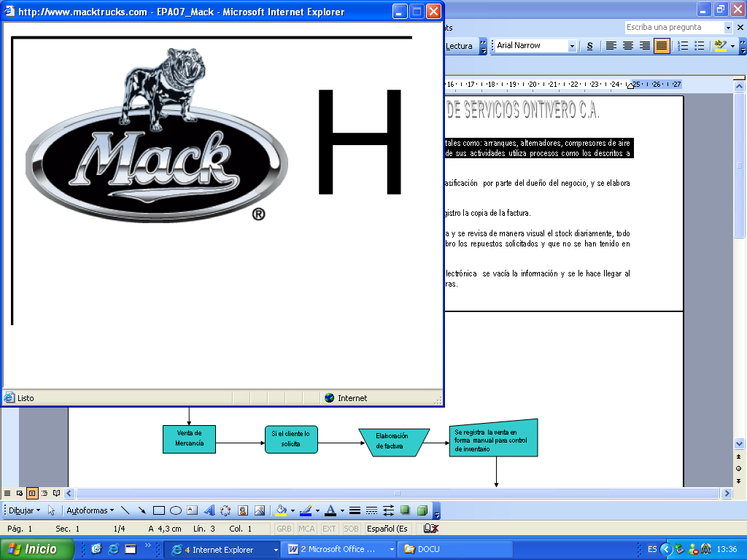
Task: Insert clip art from Drawing toolbar
Action: 243,510
